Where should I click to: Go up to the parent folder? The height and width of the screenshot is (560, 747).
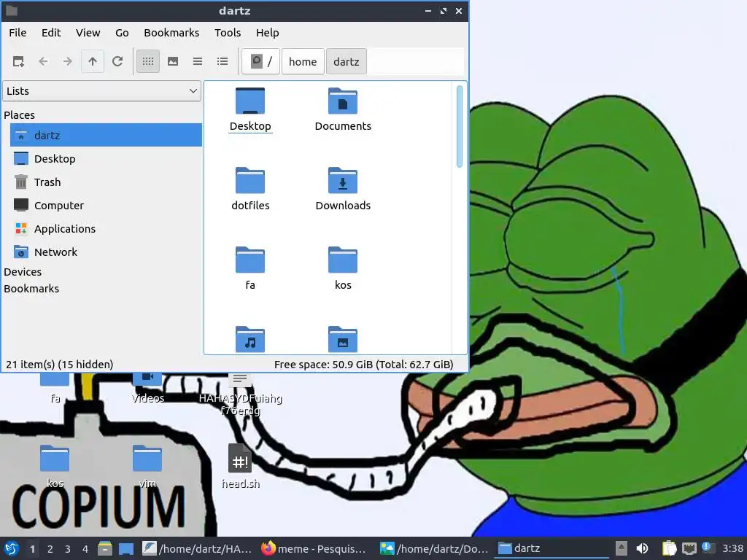point(93,61)
